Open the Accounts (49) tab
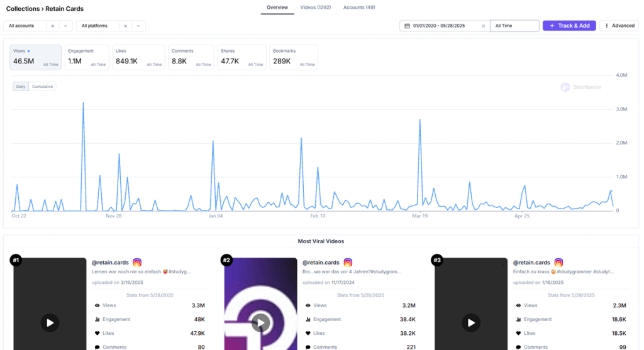 (358, 8)
